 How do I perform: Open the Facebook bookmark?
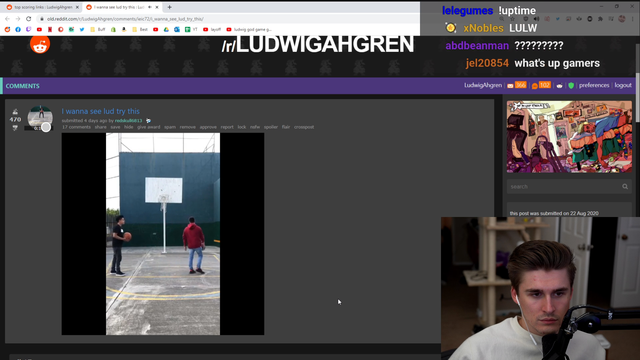click(x=18, y=29)
